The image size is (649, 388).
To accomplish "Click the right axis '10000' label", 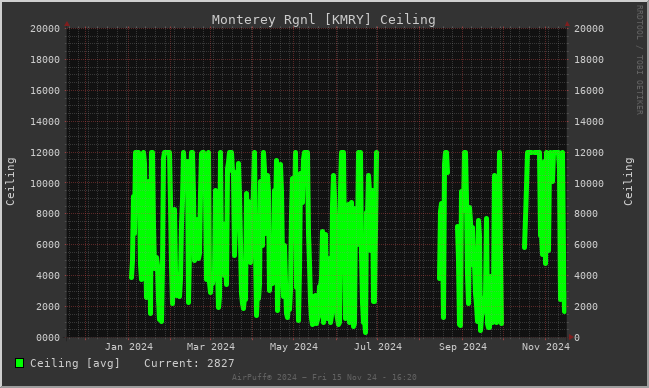I will [589, 183].
